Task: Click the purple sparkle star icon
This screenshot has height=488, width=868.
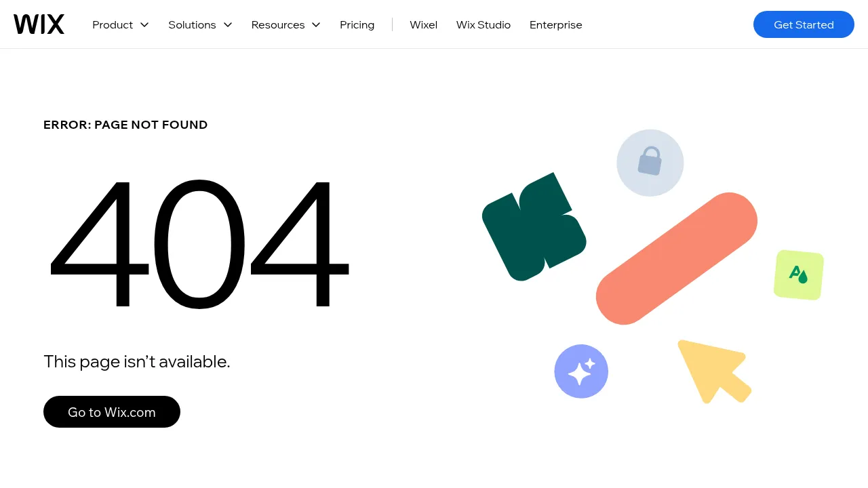Action: (581, 371)
